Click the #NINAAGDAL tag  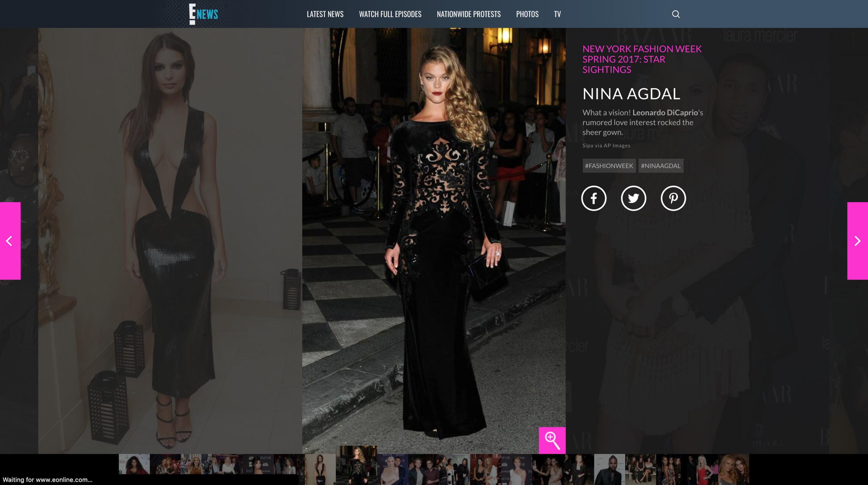tap(660, 166)
